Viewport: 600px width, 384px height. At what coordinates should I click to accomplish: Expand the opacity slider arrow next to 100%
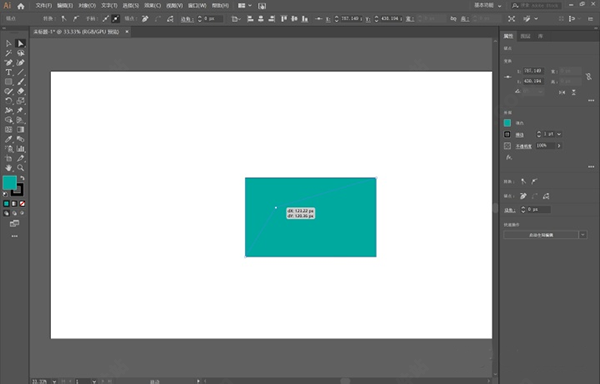click(559, 146)
